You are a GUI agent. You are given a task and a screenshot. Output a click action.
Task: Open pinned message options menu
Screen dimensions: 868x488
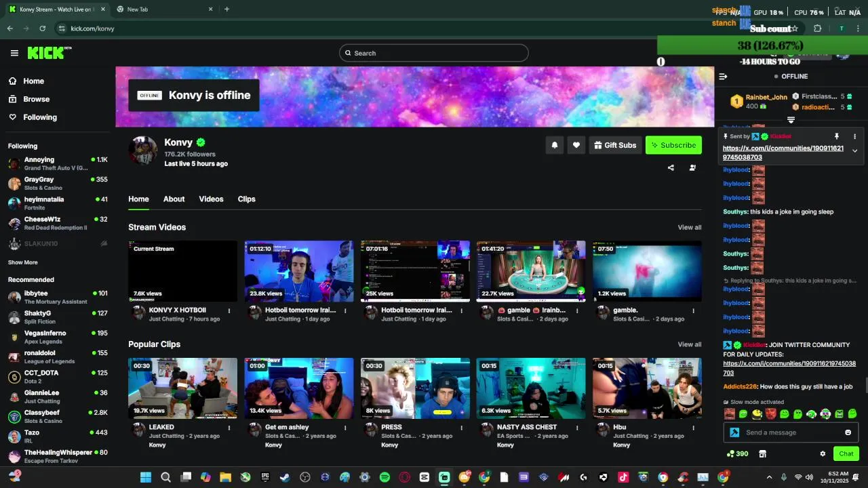point(854,136)
